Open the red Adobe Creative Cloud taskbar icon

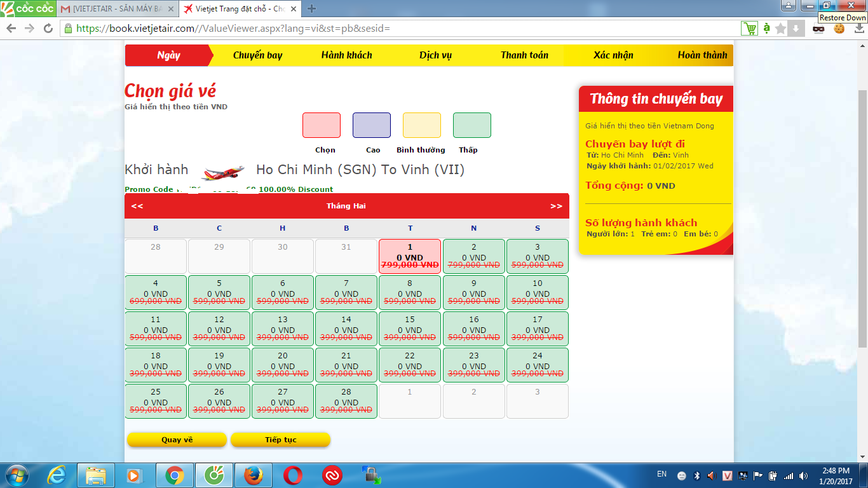pos(332,475)
